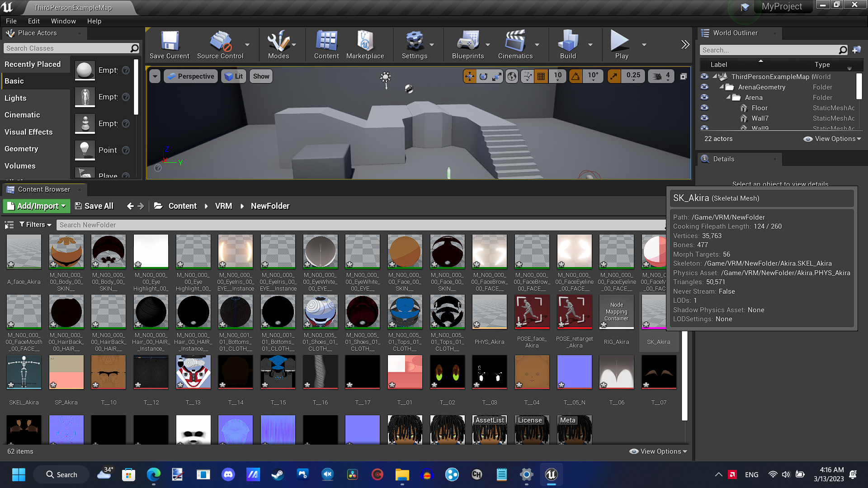Hide ThirdPersonExampleMap via eye icon
This screenshot has height=488, width=868.
(x=704, y=76)
